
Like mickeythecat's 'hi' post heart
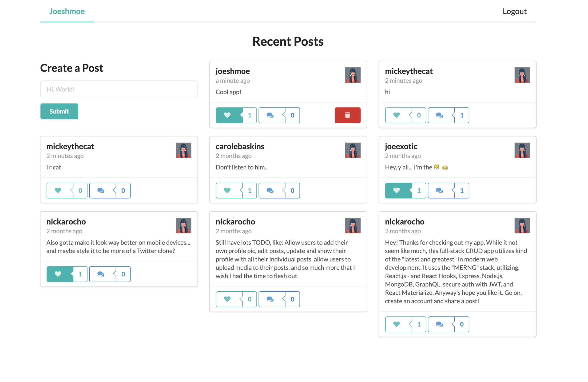pyautogui.click(x=398, y=115)
